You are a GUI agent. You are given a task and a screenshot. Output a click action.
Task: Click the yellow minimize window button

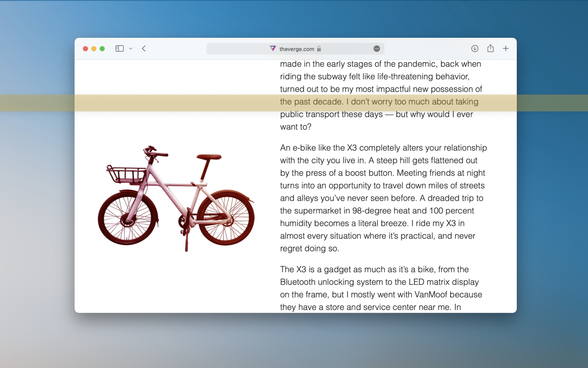click(94, 49)
